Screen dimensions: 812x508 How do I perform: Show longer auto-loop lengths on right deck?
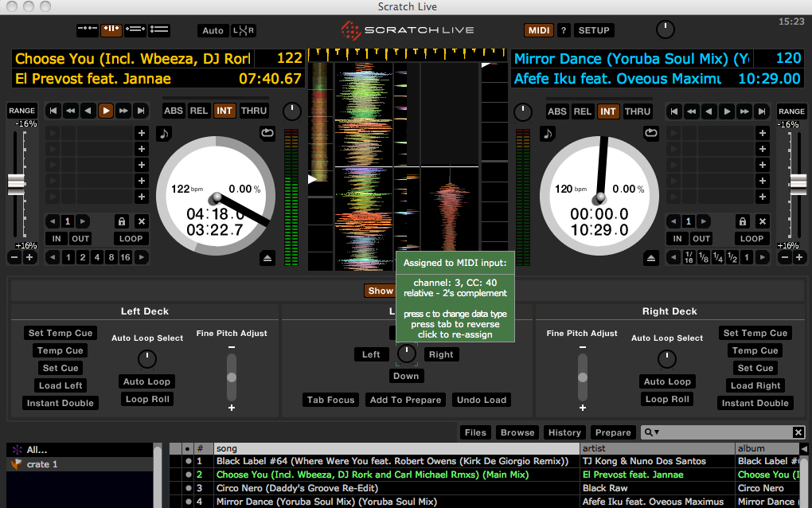tap(763, 257)
